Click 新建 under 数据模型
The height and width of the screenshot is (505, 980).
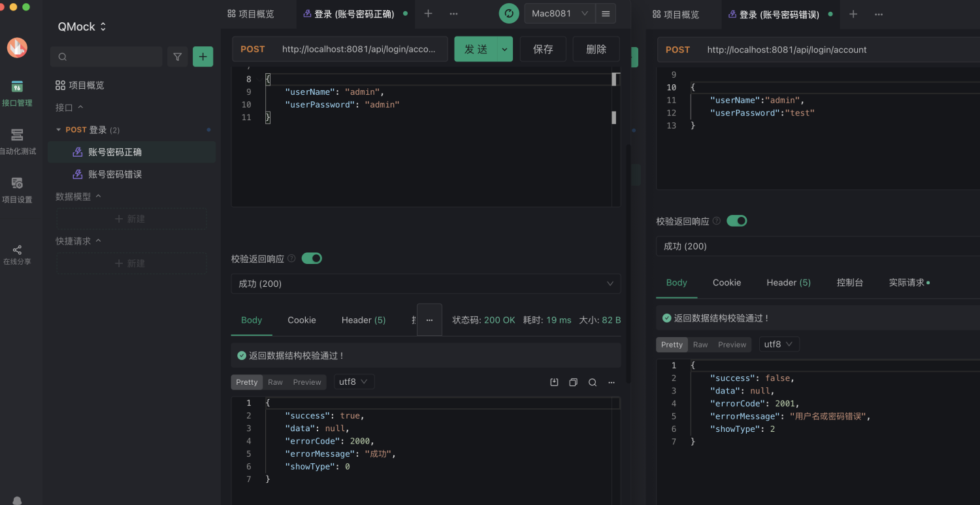pos(131,219)
